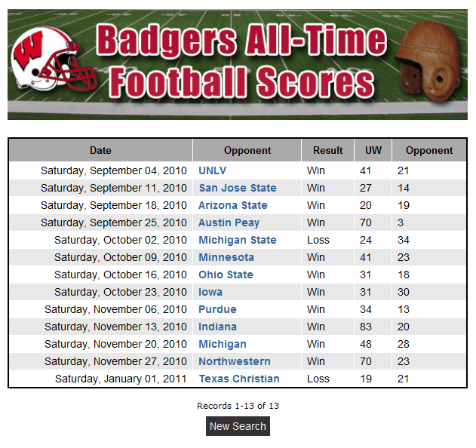Click the New Search button
476x448 pixels.
(238, 426)
